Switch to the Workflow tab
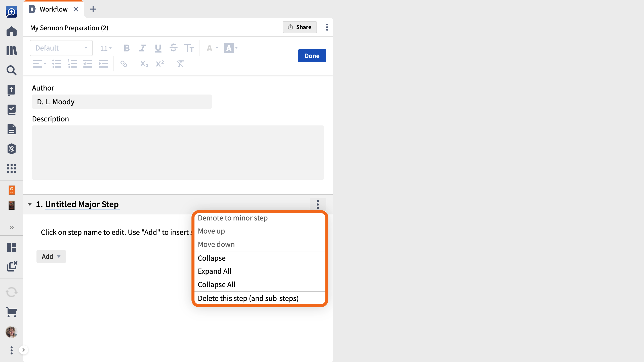This screenshot has height=362, width=644. pyautogui.click(x=54, y=9)
